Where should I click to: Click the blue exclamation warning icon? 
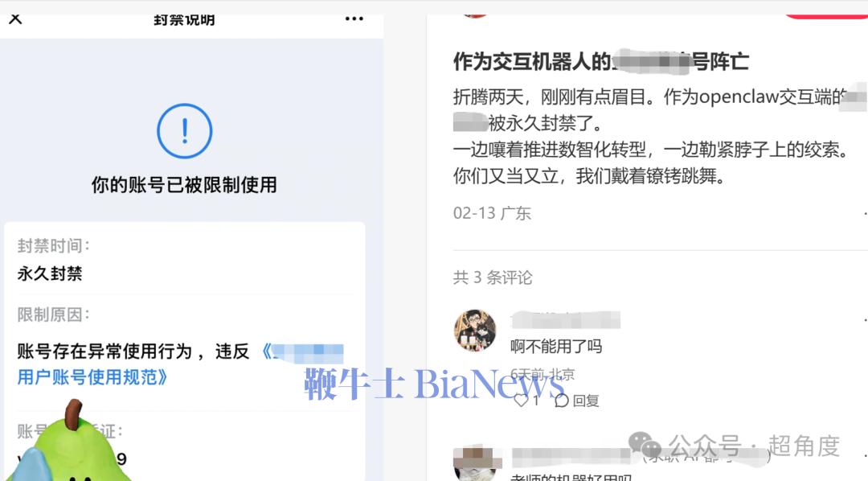184,131
